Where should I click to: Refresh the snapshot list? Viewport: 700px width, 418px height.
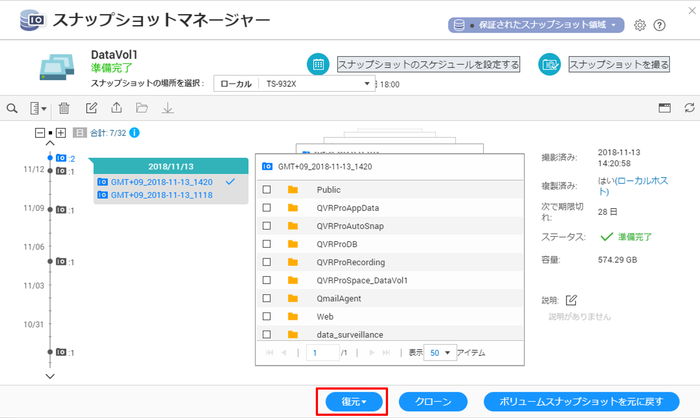coord(689,108)
